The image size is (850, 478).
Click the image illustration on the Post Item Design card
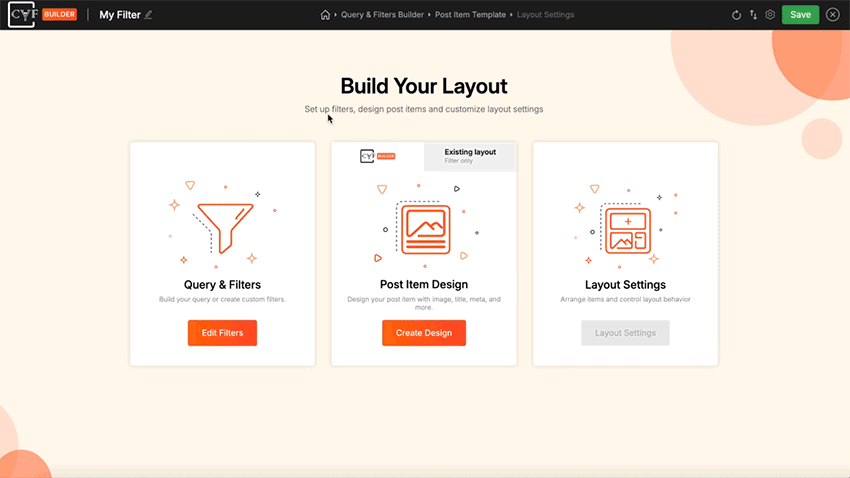click(424, 227)
